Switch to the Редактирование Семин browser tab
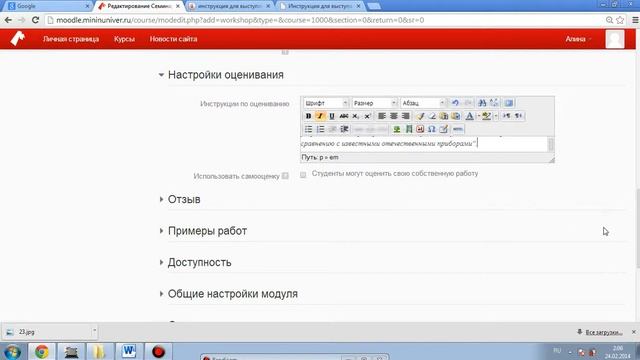This screenshot has width=640, height=360. [x=139, y=6]
